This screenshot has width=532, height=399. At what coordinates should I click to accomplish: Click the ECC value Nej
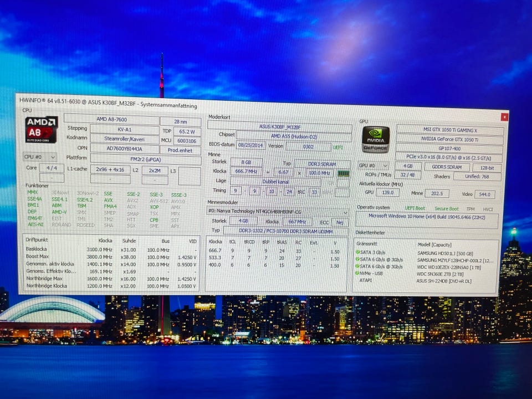point(340,222)
